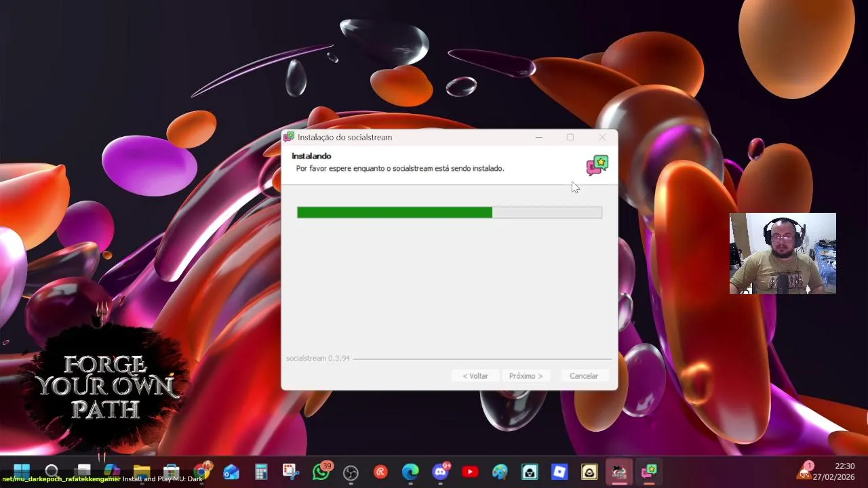Open Task View in the taskbar
This screenshot has height=488, width=868.
(83, 471)
